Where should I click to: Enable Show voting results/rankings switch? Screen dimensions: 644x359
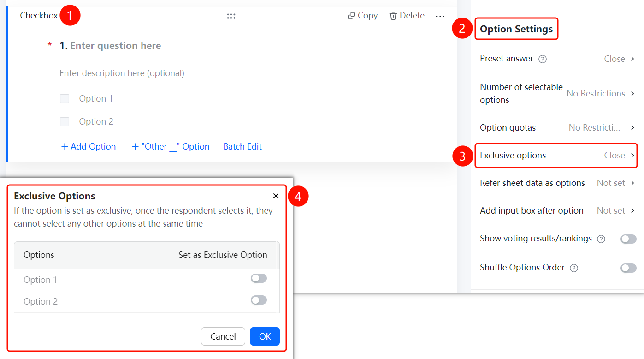(x=628, y=239)
